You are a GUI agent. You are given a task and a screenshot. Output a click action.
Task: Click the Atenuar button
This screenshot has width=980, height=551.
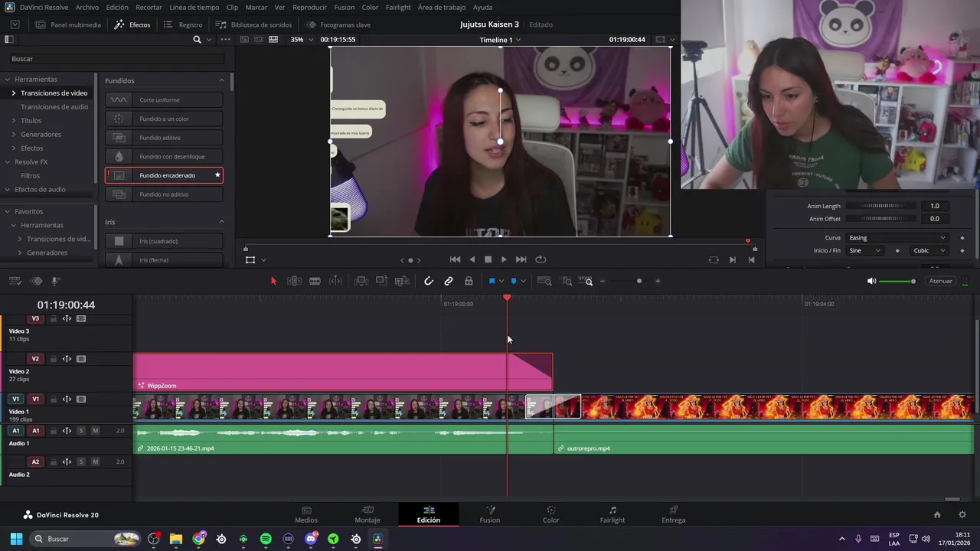pos(940,281)
